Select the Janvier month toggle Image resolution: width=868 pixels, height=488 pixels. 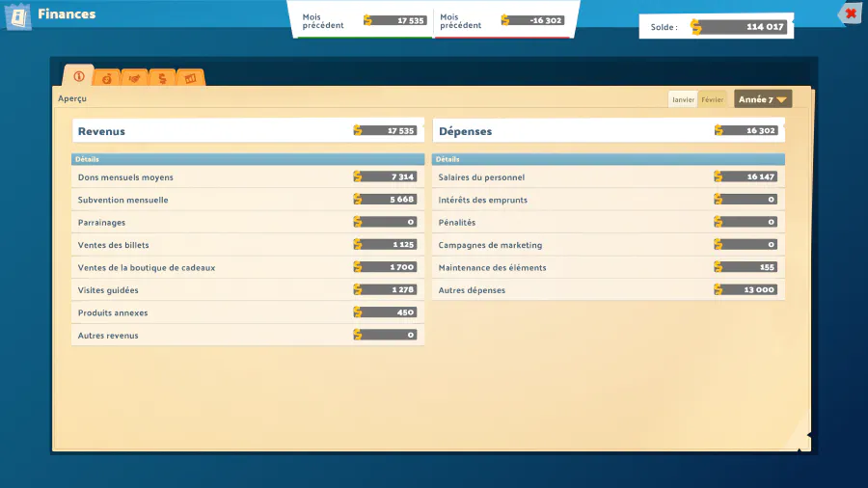tap(684, 99)
